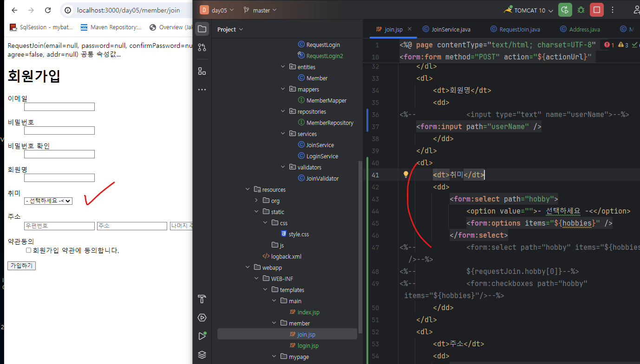Expand the mypage folder
This screenshot has height=364, width=640.
(x=274, y=357)
